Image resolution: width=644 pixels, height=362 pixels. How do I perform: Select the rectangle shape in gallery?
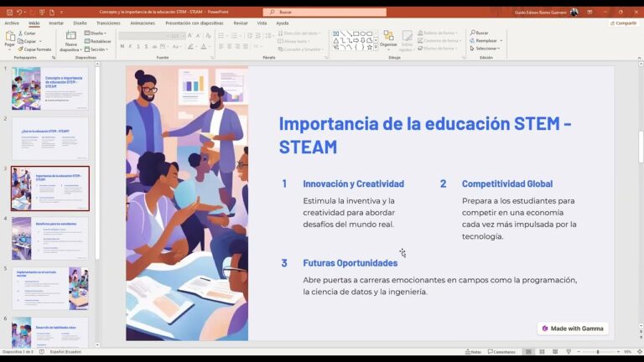click(x=356, y=34)
